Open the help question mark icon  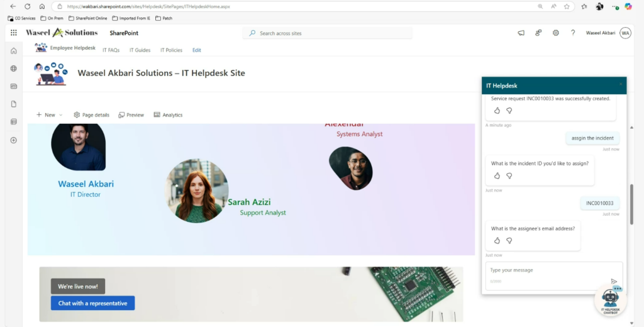click(x=573, y=33)
